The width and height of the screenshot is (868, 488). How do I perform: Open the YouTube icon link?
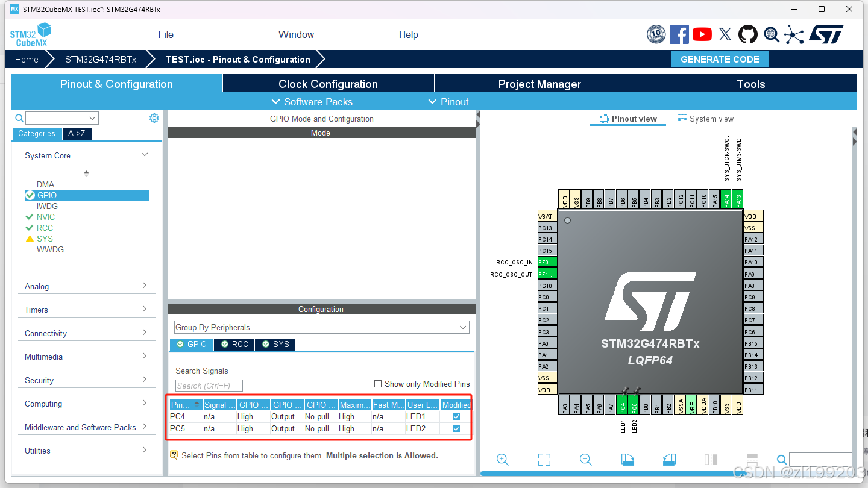pos(702,34)
